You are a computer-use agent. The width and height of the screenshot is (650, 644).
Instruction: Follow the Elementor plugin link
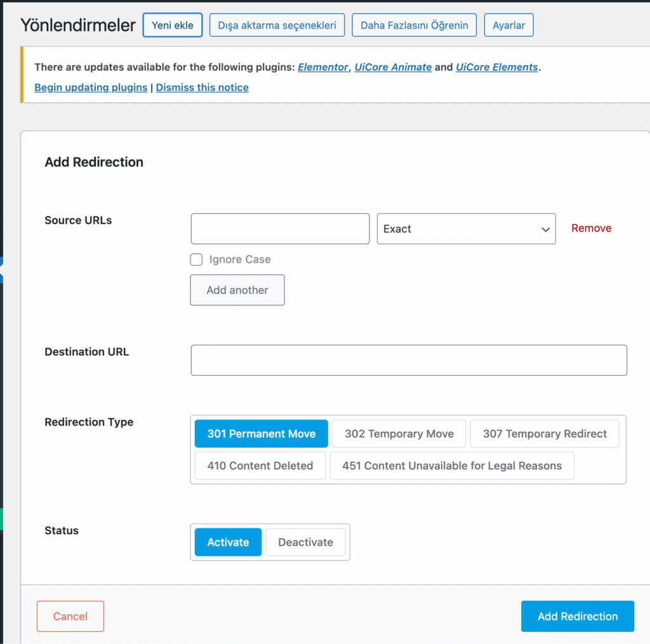coord(323,67)
